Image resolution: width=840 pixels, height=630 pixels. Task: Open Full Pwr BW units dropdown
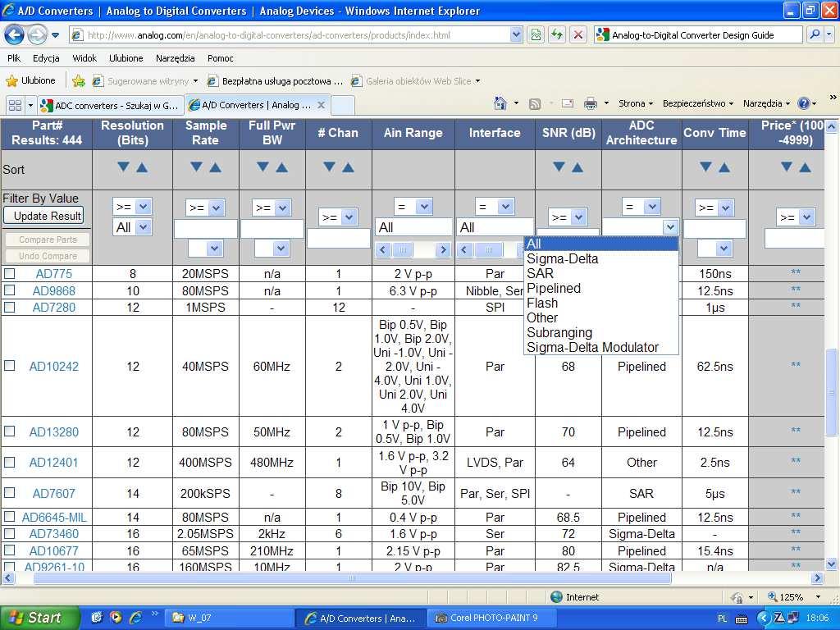click(272, 248)
